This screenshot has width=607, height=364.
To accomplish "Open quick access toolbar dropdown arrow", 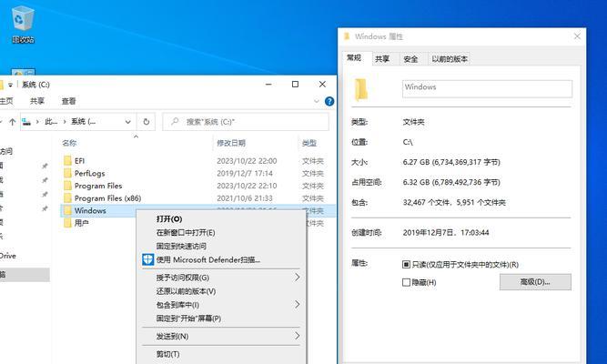I will coord(10,85).
